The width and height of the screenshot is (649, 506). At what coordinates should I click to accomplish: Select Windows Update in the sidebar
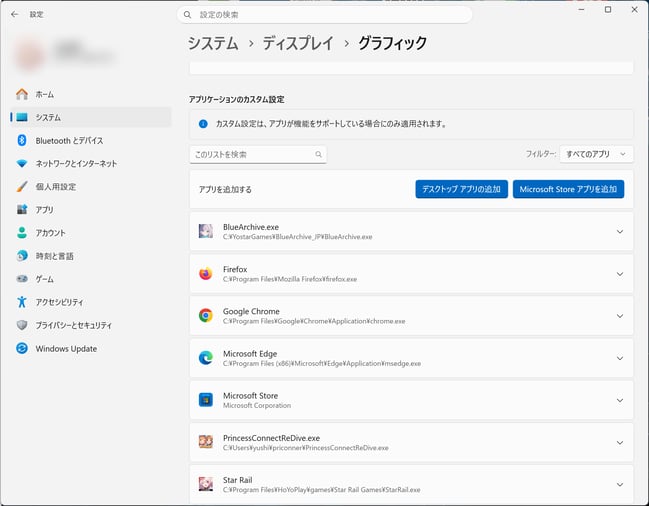pyautogui.click(x=91, y=348)
